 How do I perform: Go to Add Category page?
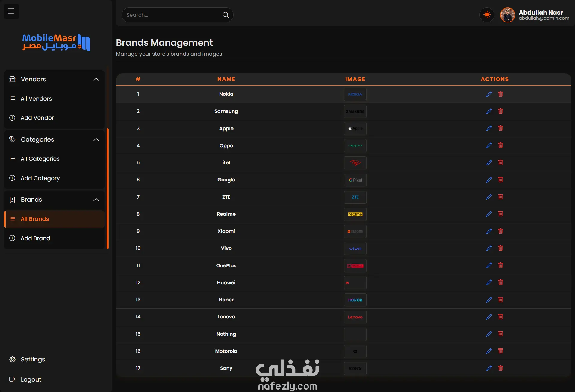click(x=40, y=178)
